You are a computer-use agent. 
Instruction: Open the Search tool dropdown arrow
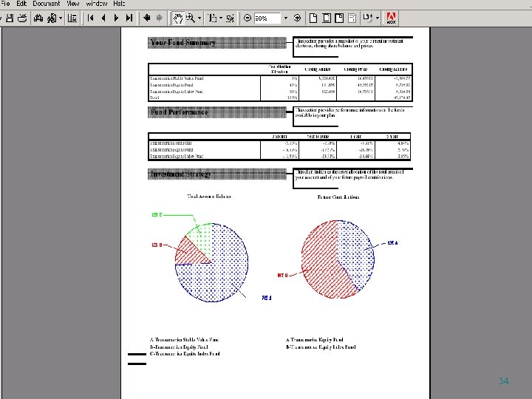(61, 18)
